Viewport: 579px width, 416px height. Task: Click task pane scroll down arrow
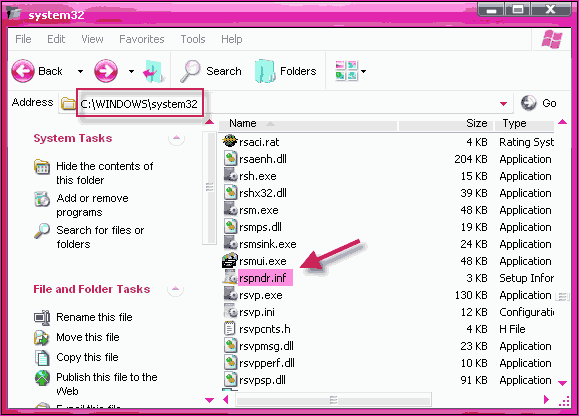click(209, 400)
